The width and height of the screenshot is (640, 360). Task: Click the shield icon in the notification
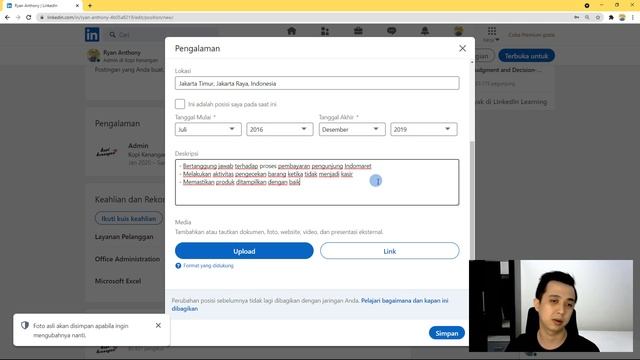tap(25, 325)
